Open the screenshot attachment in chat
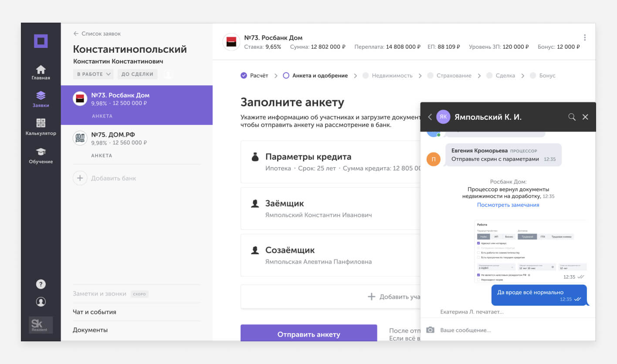 click(530, 251)
